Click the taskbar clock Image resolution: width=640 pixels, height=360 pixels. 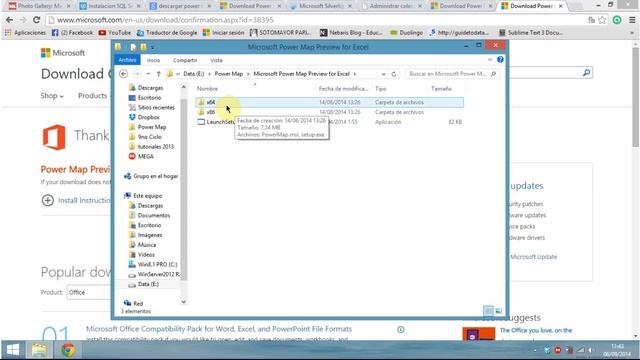click(617, 350)
